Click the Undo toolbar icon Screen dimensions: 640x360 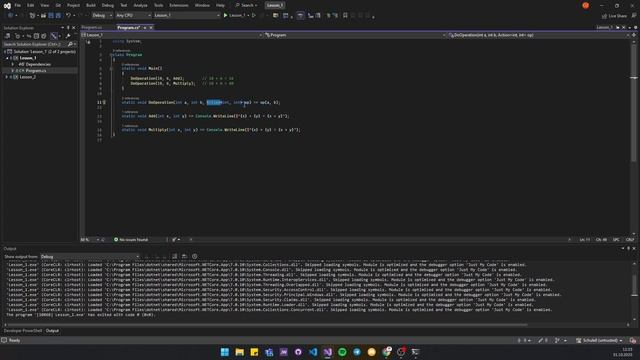coord(69,15)
